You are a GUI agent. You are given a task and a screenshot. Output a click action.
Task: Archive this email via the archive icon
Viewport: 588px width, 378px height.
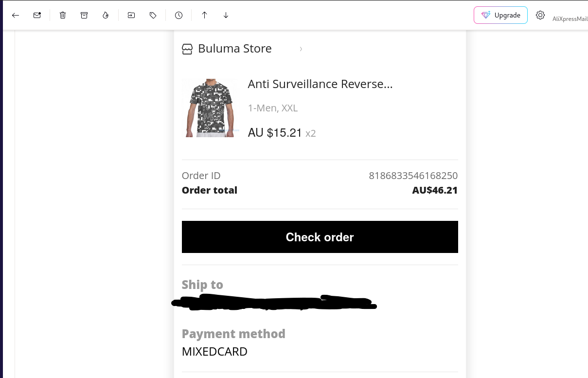[84, 15]
